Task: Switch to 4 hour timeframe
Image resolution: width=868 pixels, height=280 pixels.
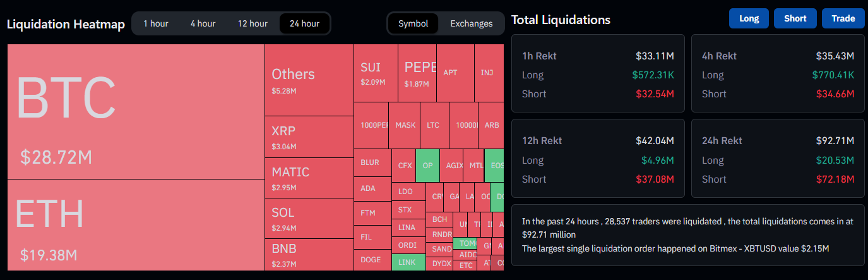Action: pyautogui.click(x=203, y=24)
